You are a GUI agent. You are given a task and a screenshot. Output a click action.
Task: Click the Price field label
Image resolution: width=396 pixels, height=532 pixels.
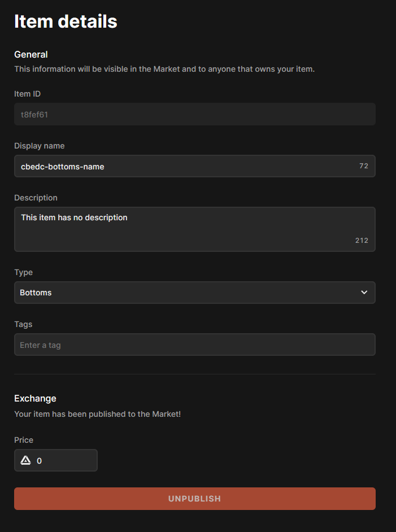[x=24, y=440]
